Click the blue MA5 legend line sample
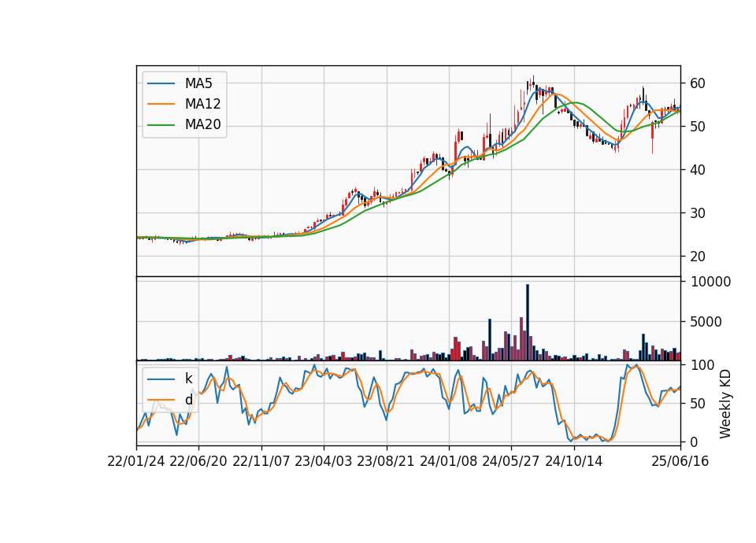Viewport: 756px width, 543px height. [161, 84]
